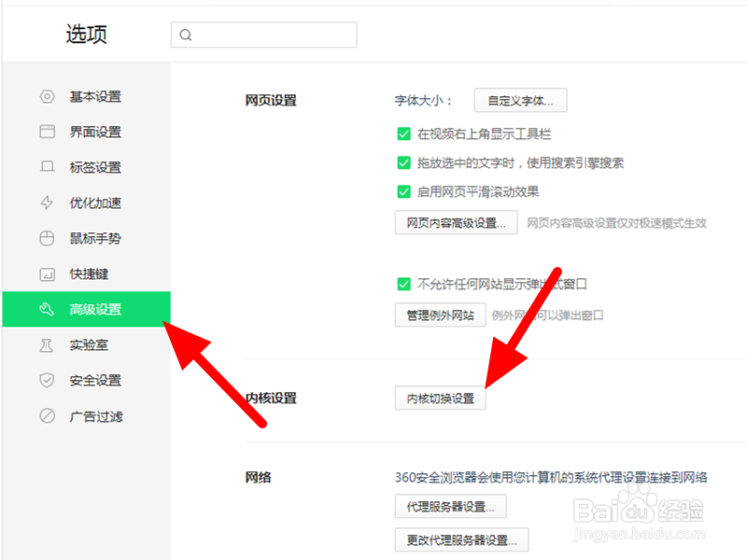Viewport: 747px width, 560px height.
Task: Open 标签设置 via its tab icon
Action: [47, 167]
